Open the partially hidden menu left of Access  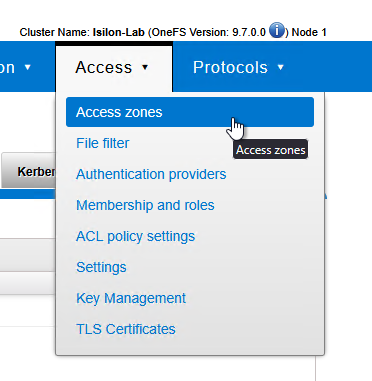click(16, 67)
